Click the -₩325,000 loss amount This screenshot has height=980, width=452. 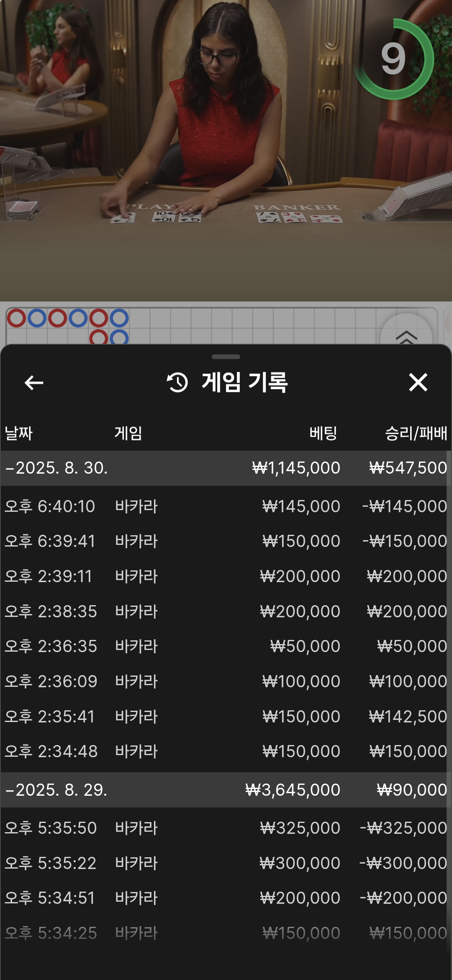click(x=403, y=828)
